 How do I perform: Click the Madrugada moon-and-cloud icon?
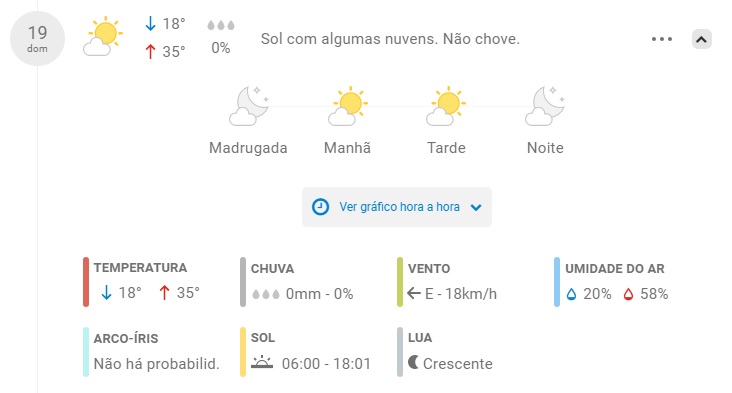point(249,106)
